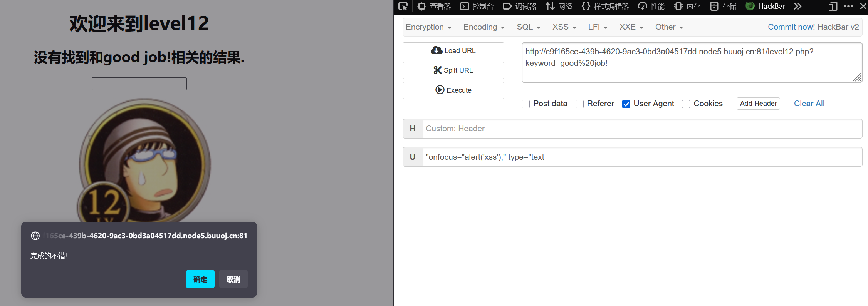Check the Referer checkbox
This screenshot has width=868, height=306.
click(x=579, y=104)
